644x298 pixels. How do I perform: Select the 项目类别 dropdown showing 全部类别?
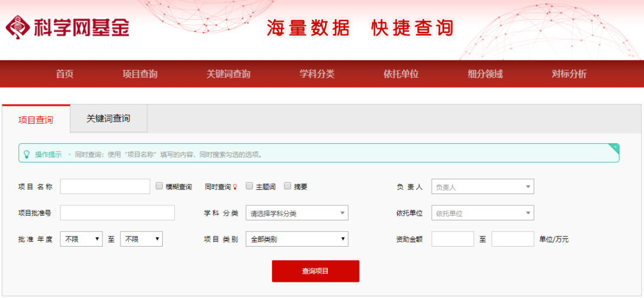pyautogui.click(x=297, y=239)
